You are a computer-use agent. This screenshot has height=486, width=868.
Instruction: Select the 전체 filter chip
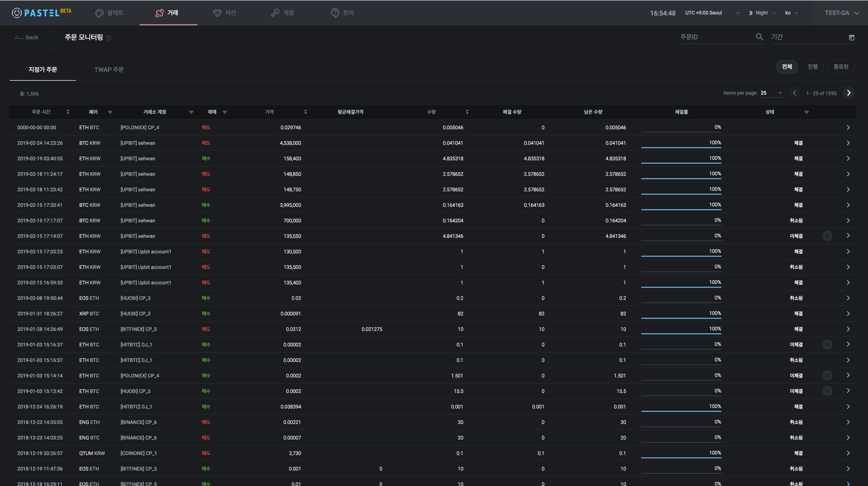(x=787, y=67)
